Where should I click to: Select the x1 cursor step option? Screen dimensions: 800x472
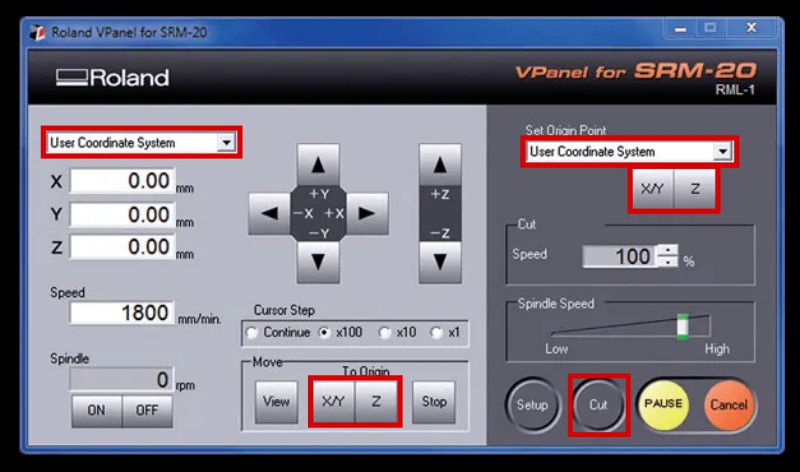(x=436, y=333)
